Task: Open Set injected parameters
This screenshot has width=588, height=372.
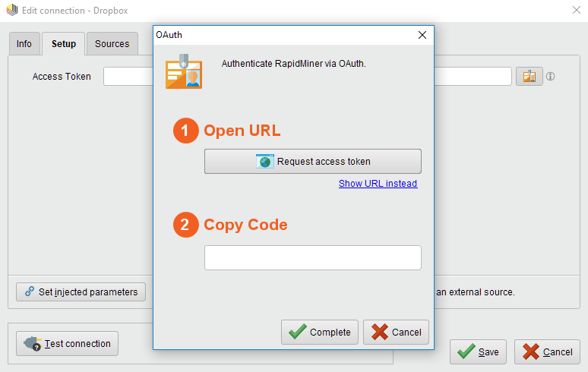Action: click(x=81, y=292)
